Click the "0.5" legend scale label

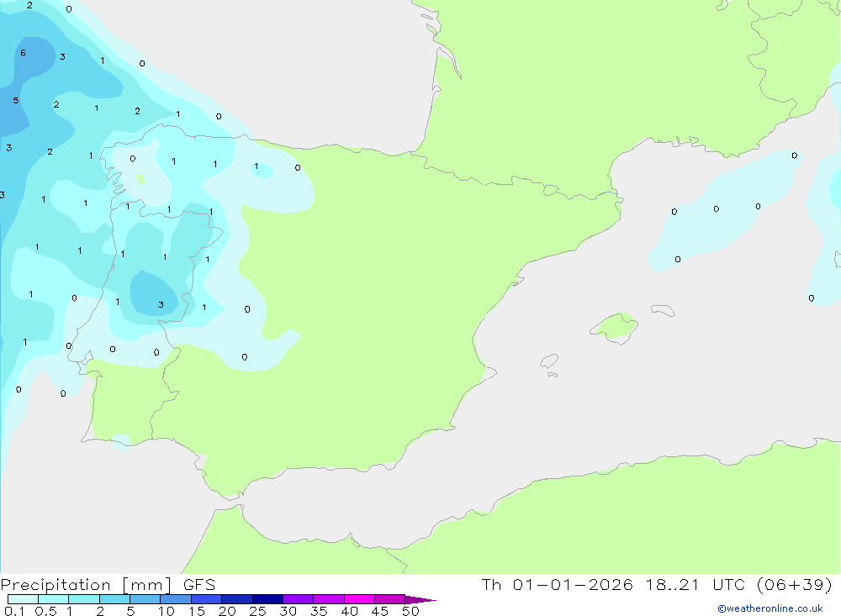(45, 611)
